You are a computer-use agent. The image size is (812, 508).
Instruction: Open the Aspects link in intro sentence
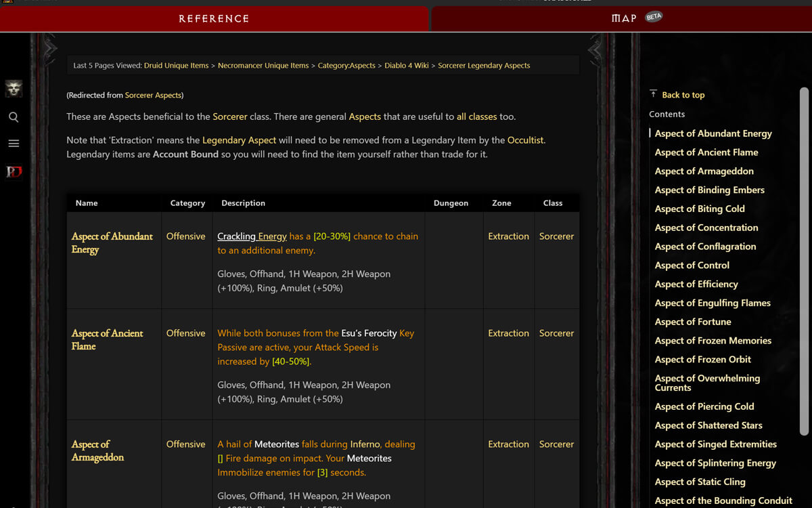coord(365,117)
